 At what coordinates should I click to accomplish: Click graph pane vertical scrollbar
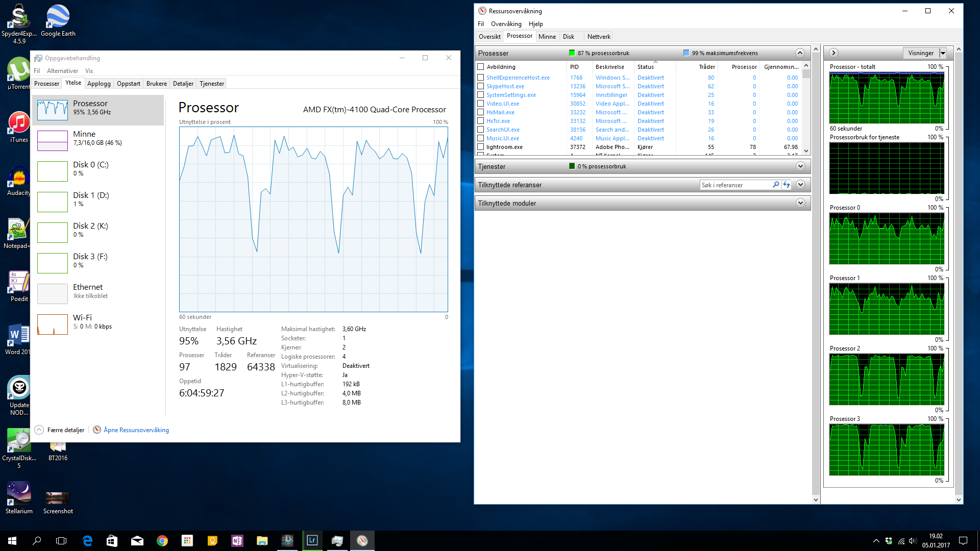(958, 274)
